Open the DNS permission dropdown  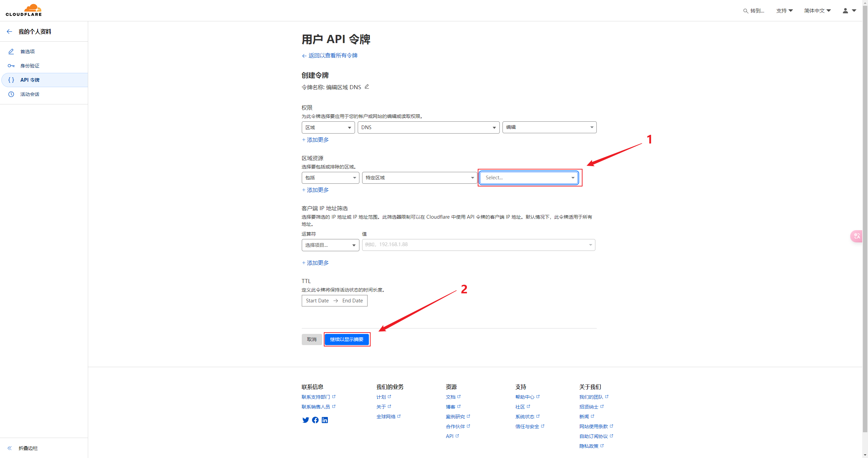coord(428,127)
